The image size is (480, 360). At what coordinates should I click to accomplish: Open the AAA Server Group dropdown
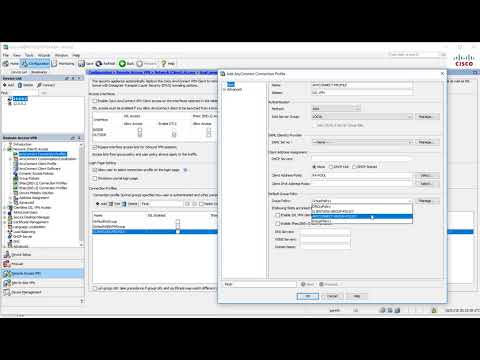click(x=362, y=117)
